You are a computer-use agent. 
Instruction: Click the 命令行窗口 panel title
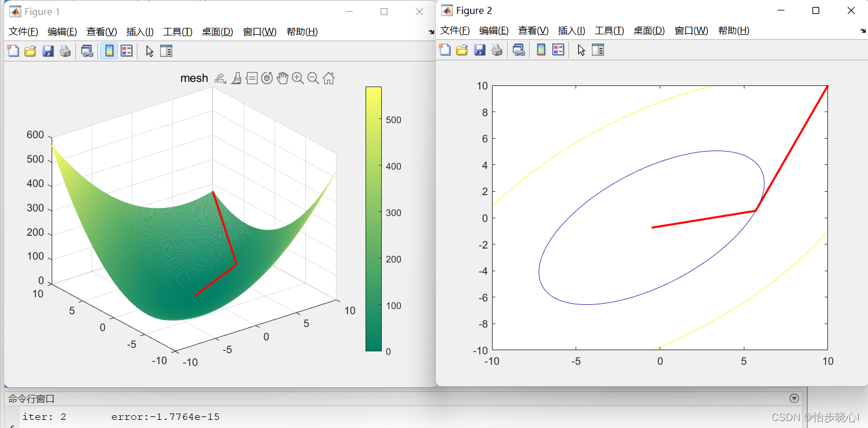tap(31, 399)
